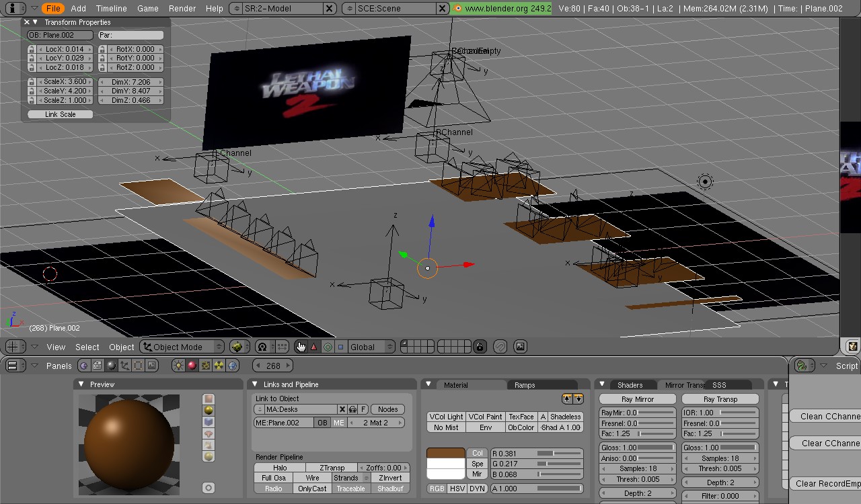The image size is (861, 504).
Task: Collapse the Preview panel triangle
Action: click(81, 384)
